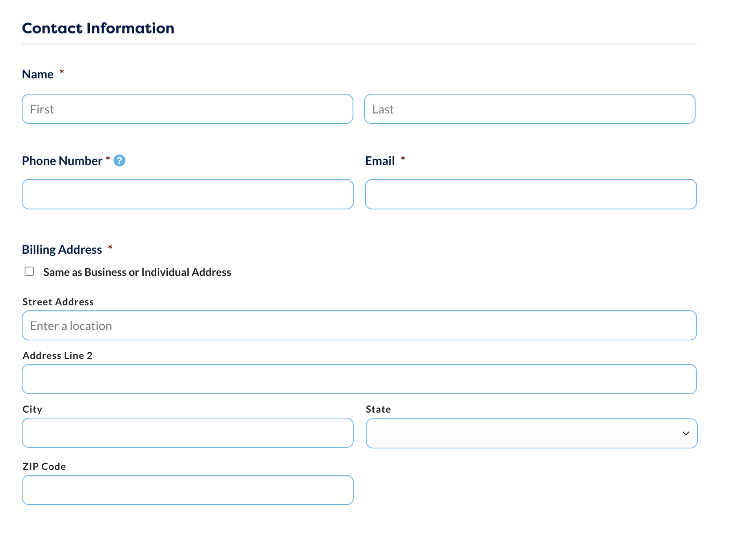The height and width of the screenshot is (539, 756).
Task: Focus the ZIP Code input field
Action: 187,490
